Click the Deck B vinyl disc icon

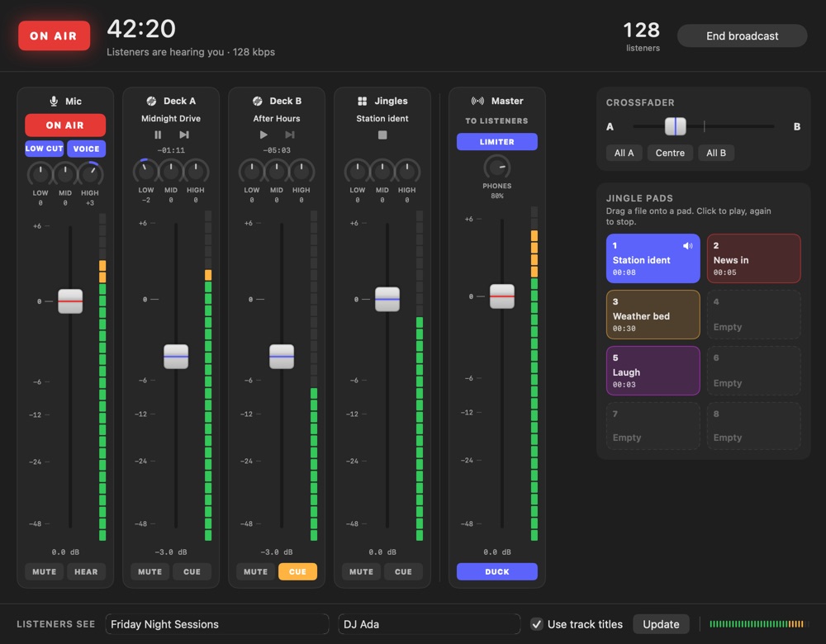point(257,101)
